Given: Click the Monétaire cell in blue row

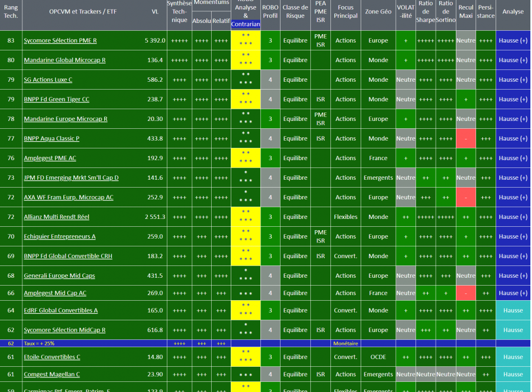Looking at the screenshot, I should click(346, 343).
